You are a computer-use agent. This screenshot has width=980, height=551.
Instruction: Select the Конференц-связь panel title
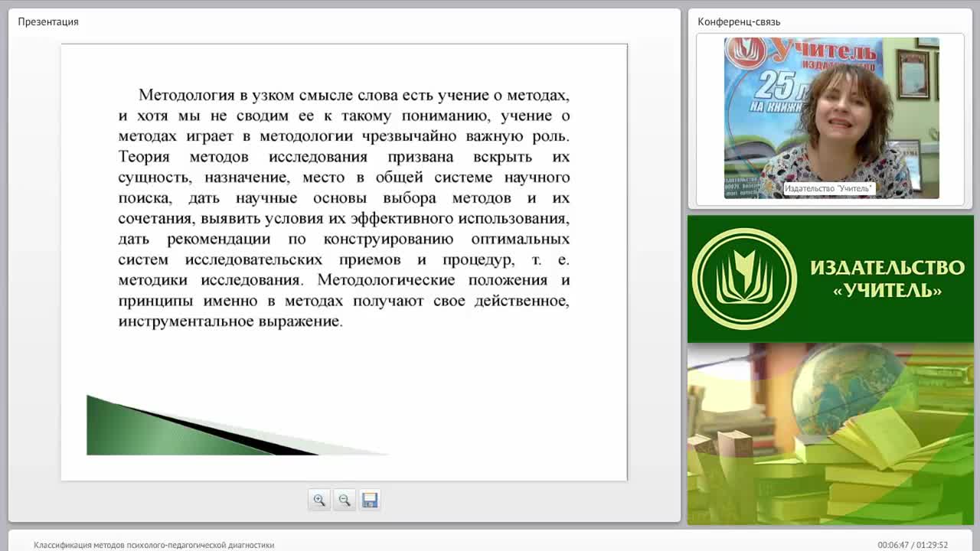(x=739, y=21)
